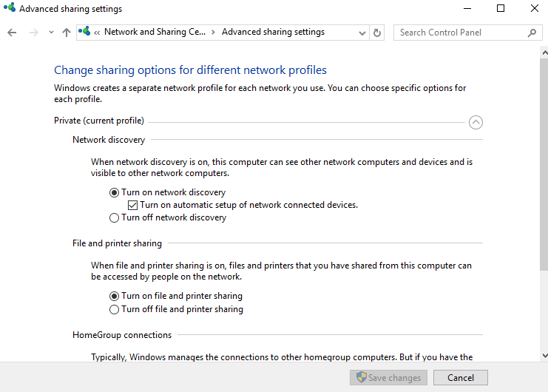Viewport: 548px width, 392px height.
Task: Go to Network and Sharing Center breadcrumb
Action: tap(155, 32)
